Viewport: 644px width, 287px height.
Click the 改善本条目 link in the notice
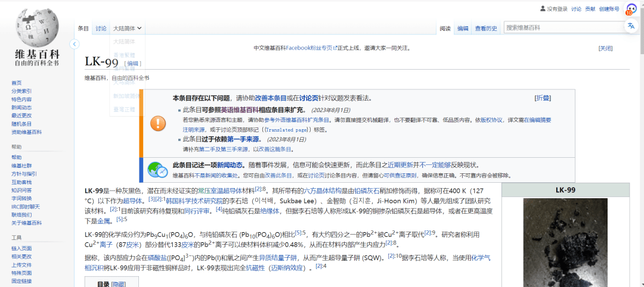pos(271,98)
